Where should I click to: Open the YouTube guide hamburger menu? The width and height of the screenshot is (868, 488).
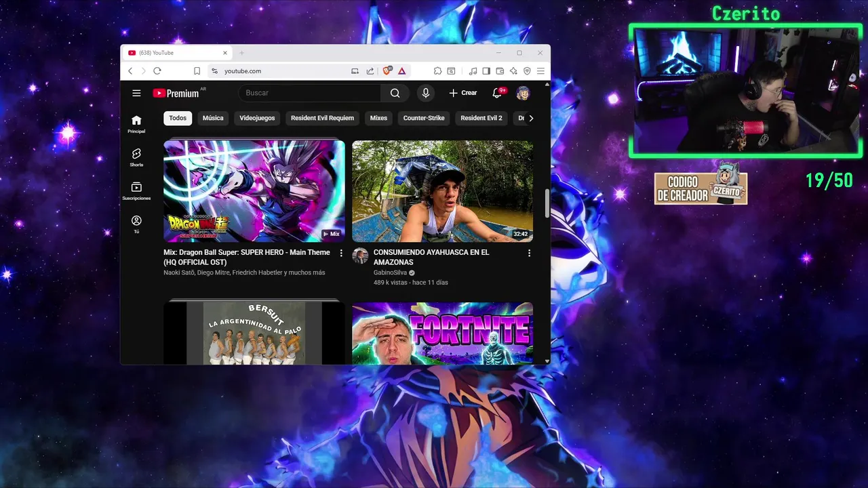[136, 93]
